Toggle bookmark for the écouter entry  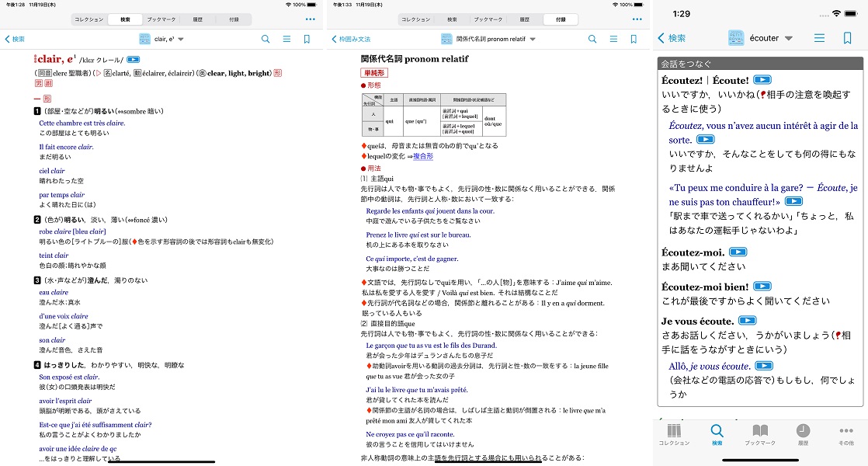click(847, 38)
